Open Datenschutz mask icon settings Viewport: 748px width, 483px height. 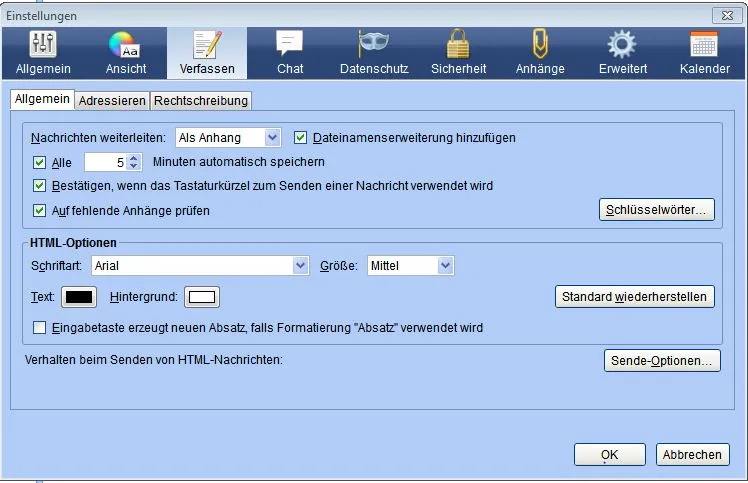click(x=374, y=53)
